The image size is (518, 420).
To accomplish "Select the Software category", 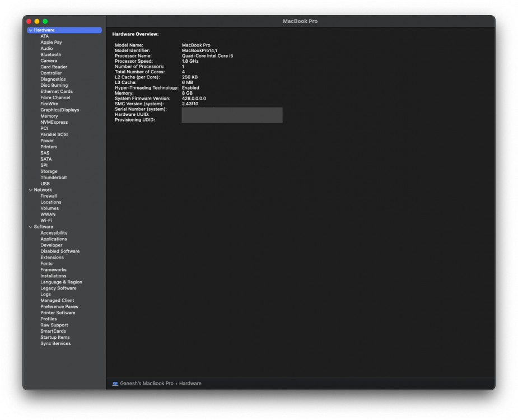I will [x=44, y=227].
